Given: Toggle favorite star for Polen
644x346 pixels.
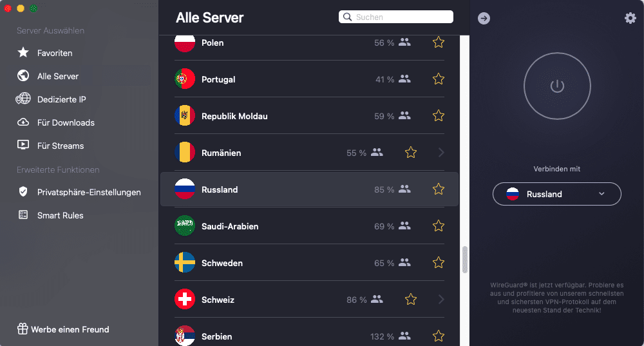Looking at the screenshot, I should click(x=439, y=43).
